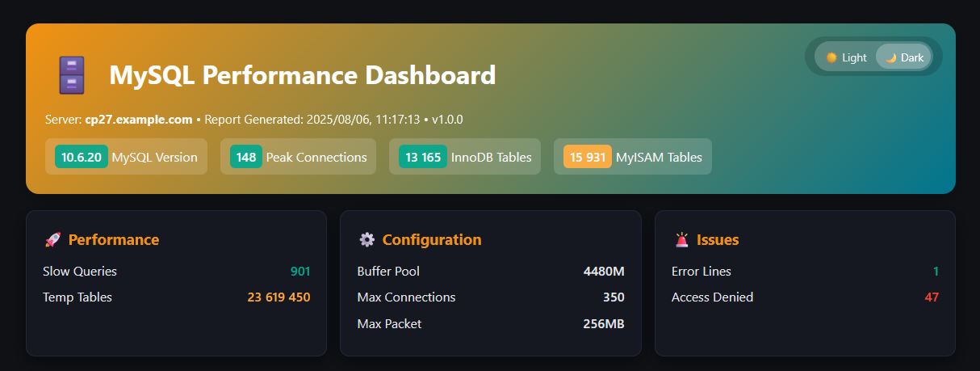Click the Max Packet label

click(x=389, y=323)
